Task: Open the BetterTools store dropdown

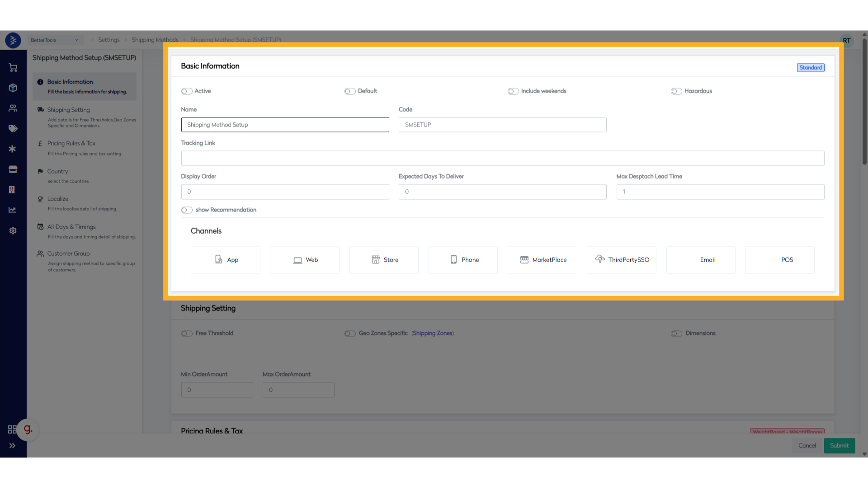Action: point(54,40)
